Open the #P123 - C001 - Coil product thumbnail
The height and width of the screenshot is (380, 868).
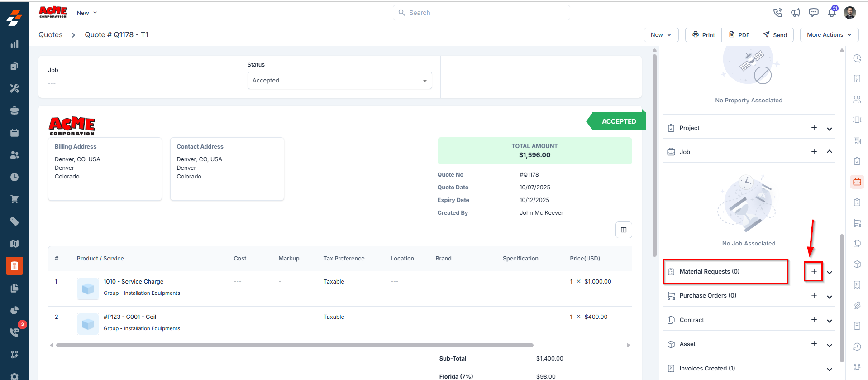88,324
